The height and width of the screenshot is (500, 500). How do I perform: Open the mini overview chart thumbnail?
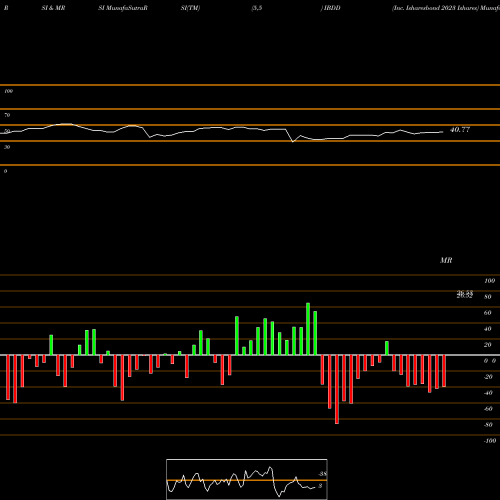point(247,479)
